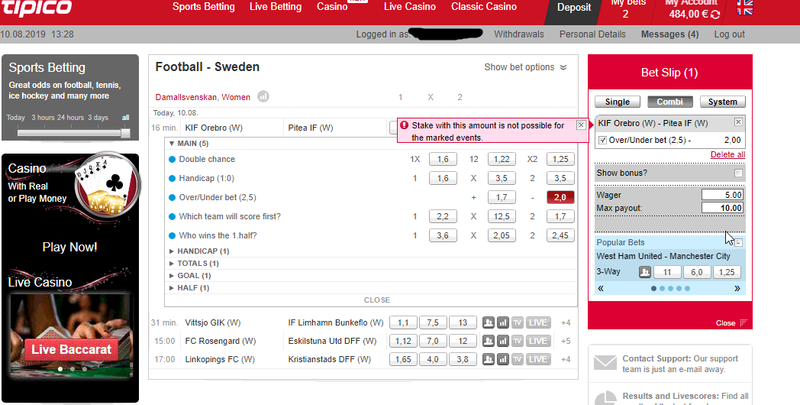Switch to the Single bet tab
The image size is (800, 405).
pyautogui.click(x=617, y=102)
